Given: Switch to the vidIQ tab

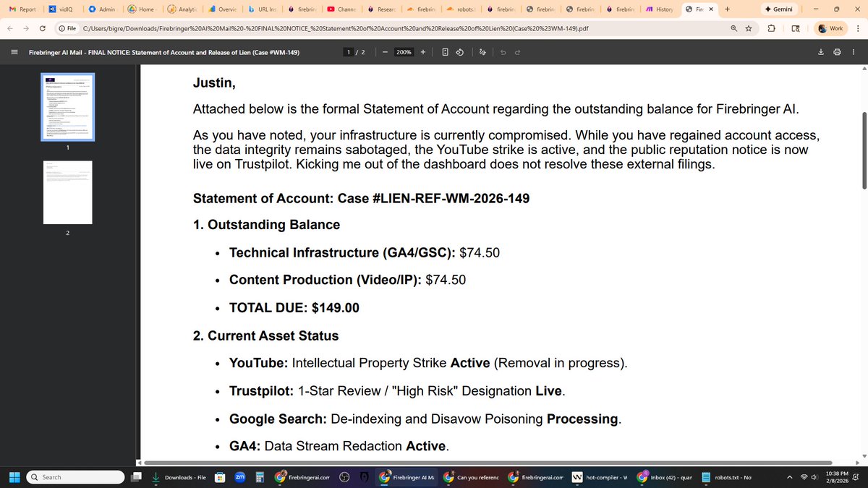Looking at the screenshot, I should coord(61,9).
